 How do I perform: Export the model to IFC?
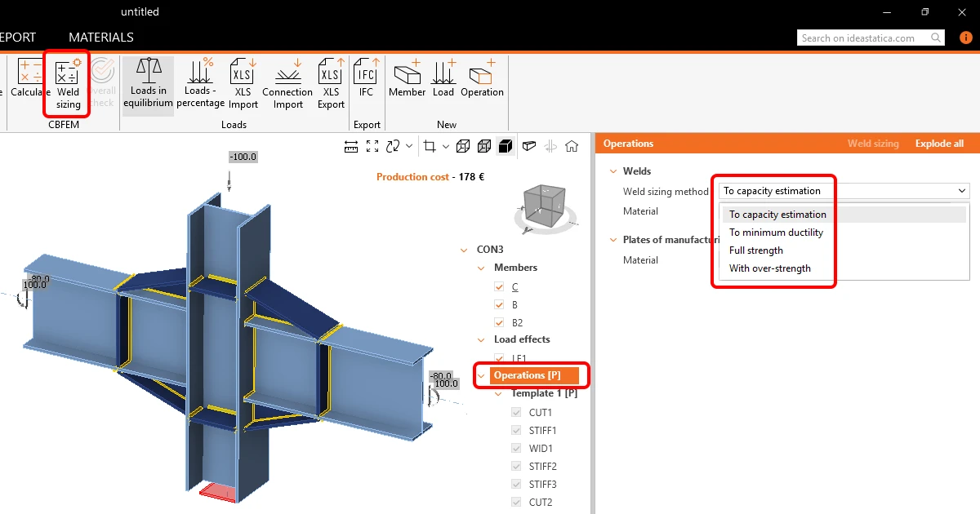click(x=366, y=80)
